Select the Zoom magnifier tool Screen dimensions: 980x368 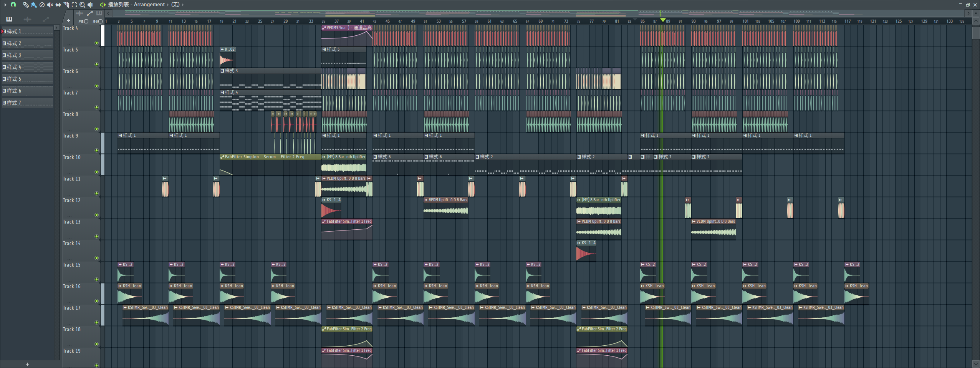click(x=82, y=5)
